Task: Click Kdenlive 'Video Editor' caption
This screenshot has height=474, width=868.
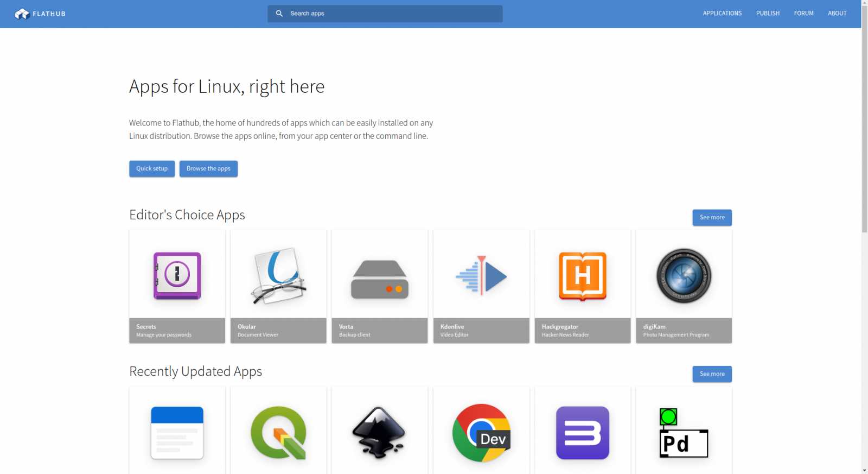Action: (454, 335)
